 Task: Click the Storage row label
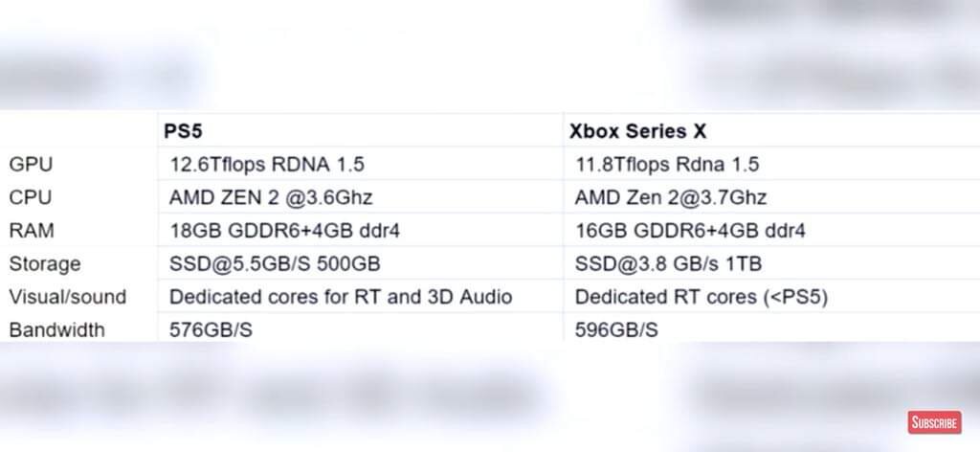(44, 263)
